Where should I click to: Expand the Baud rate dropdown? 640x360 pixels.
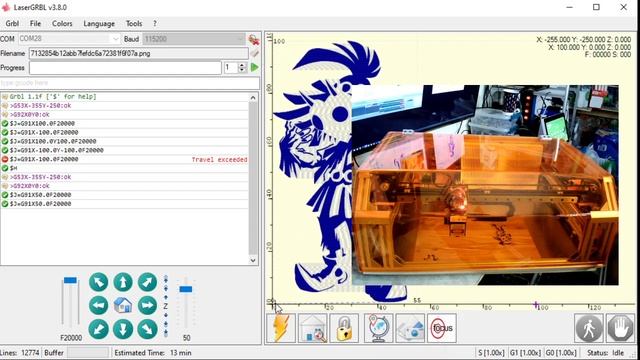pyautogui.click(x=240, y=39)
